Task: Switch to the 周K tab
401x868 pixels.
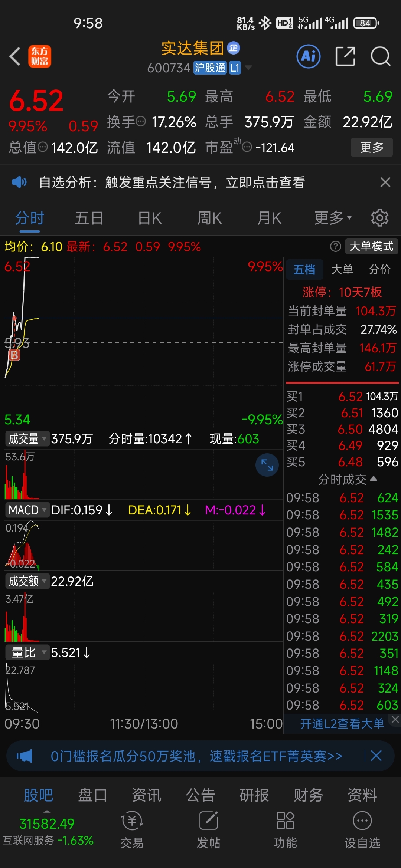Action: tap(209, 218)
